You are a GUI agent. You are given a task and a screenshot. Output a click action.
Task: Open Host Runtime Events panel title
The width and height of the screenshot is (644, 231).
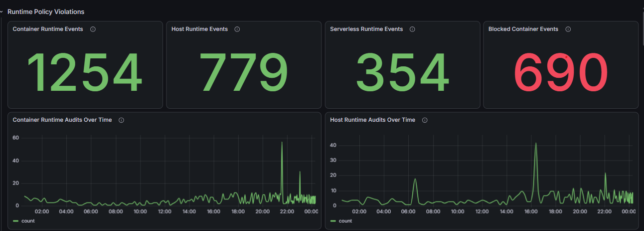click(x=199, y=29)
